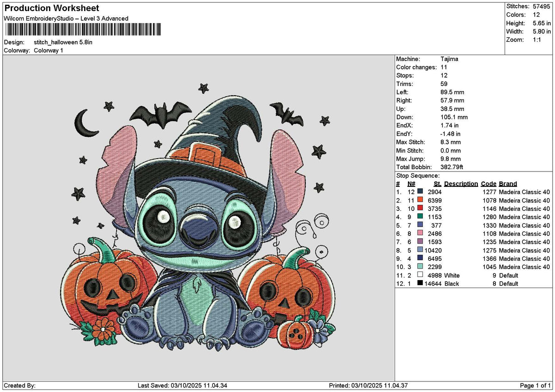Screen dimensions: 555x392
Task: Pick the green swatch for code 1280
Action: tap(420, 216)
